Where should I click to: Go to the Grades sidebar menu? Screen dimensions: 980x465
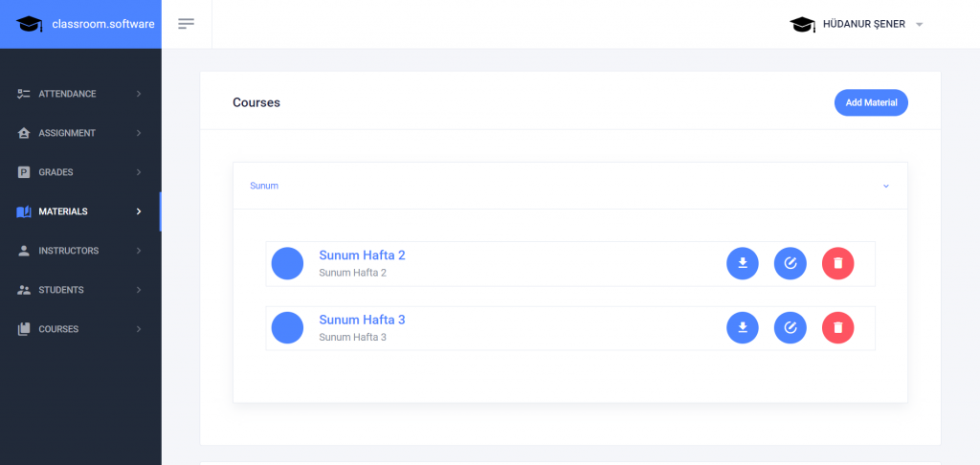pyautogui.click(x=56, y=172)
